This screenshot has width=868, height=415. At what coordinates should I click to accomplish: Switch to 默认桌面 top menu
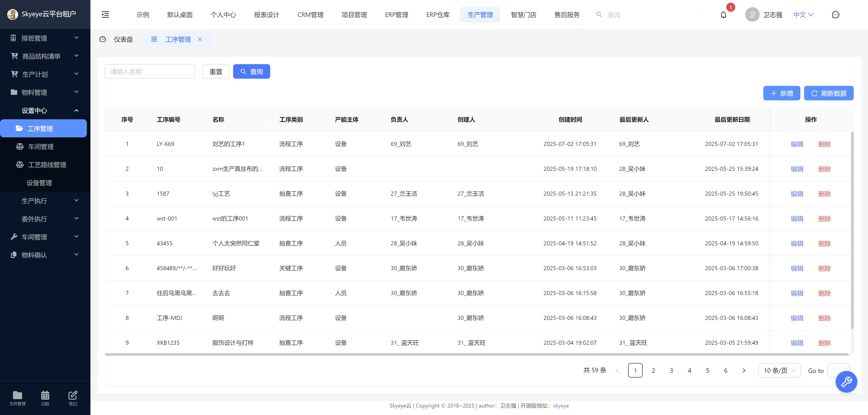point(180,14)
